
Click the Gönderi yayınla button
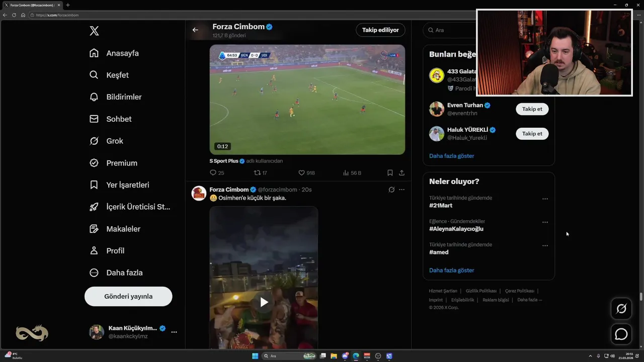tap(128, 297)
